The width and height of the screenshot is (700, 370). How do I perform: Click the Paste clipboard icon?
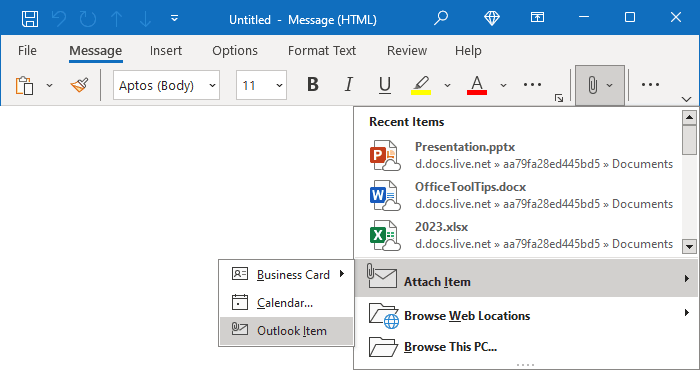[25, 85]
